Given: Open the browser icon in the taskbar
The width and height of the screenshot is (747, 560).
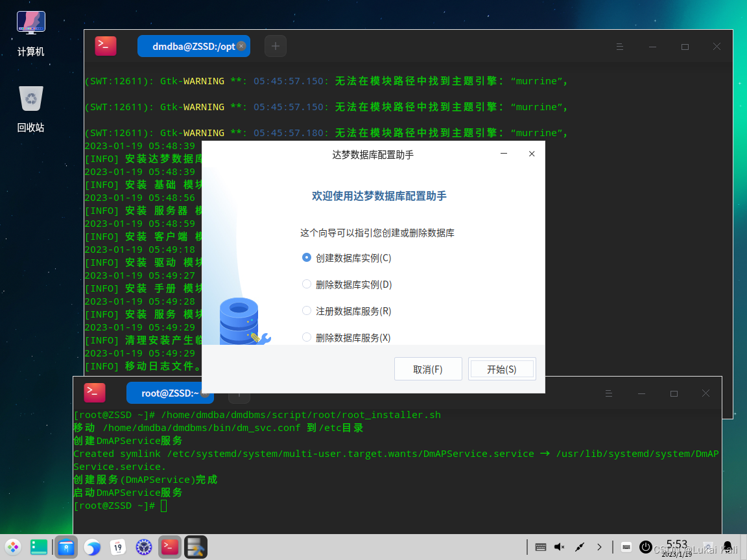Looking at the screenshot, I should click(x=92, y=546).
